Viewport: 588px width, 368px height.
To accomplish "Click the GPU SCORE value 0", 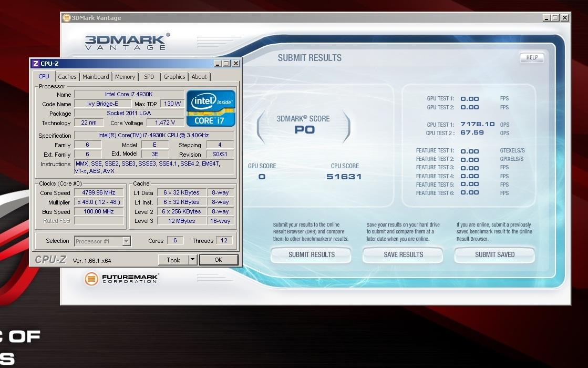I will coord(262,177).
